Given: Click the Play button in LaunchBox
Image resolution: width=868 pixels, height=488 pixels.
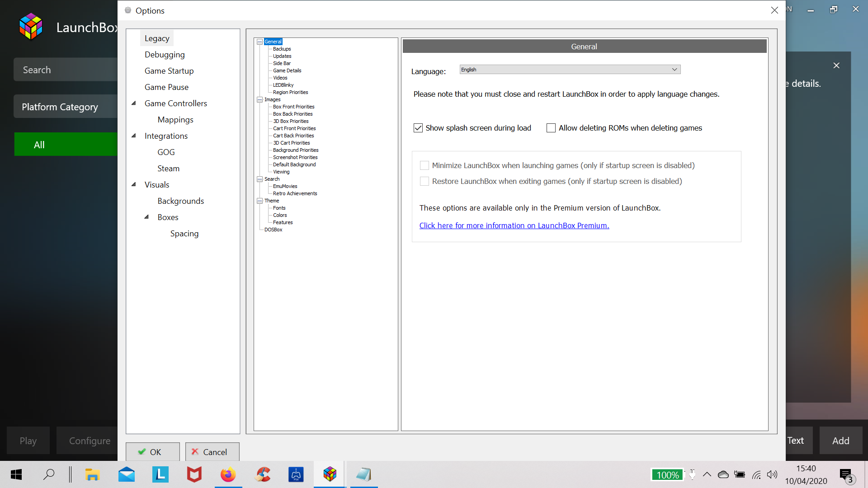Looking at the screenshot, I should tap(28, 441).
